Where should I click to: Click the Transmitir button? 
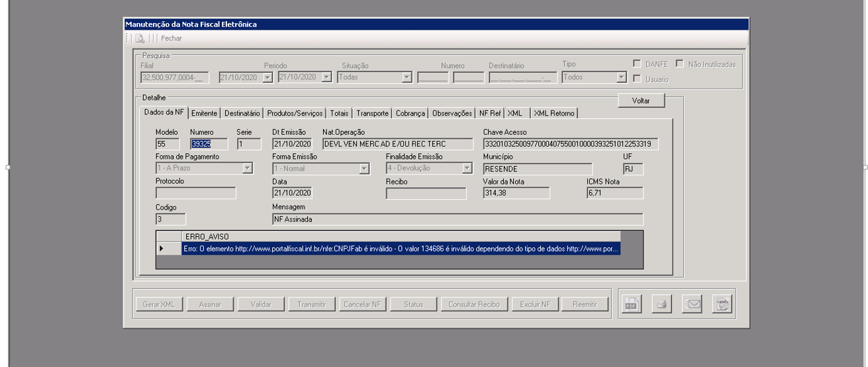(x=312, y=304)
